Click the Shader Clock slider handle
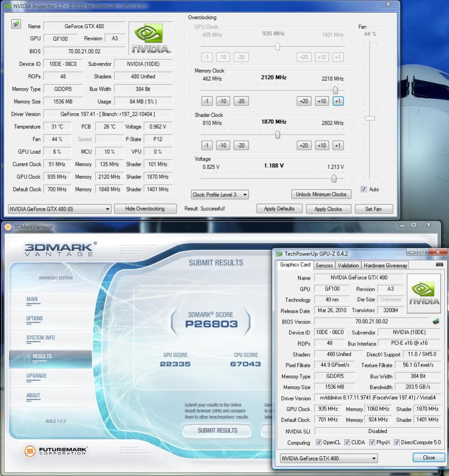Screen dimensions: 449x476 (x=277, y=134)
